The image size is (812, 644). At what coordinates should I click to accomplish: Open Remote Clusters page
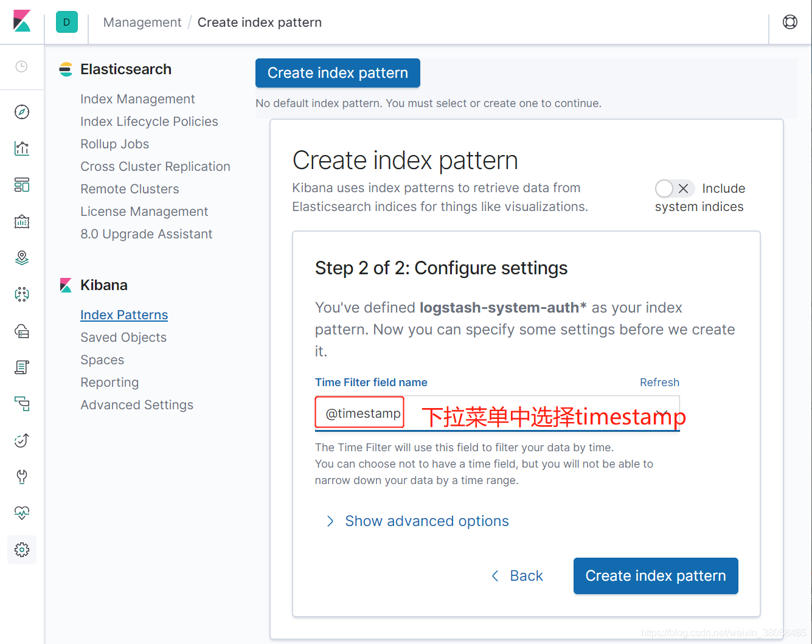[130, 189]
